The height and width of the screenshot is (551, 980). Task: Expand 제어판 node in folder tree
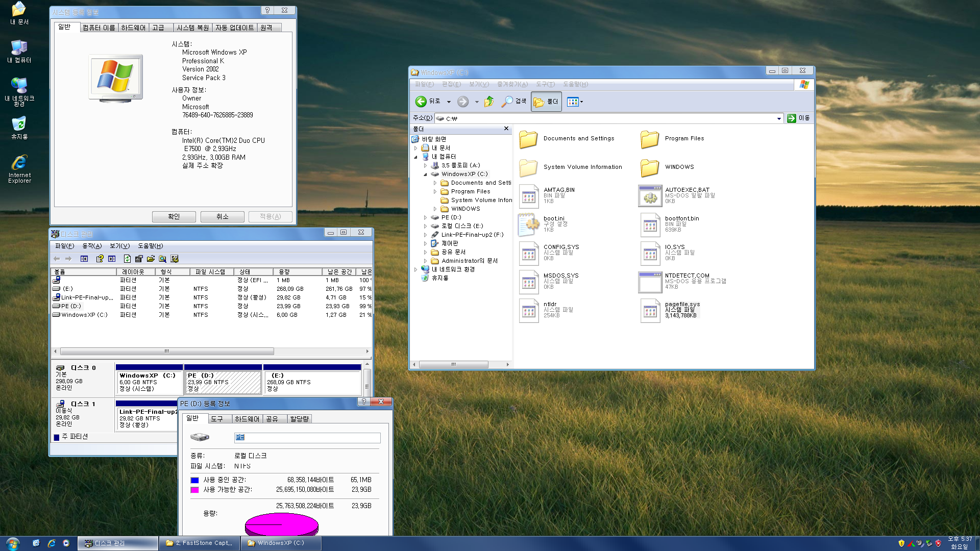425,243
